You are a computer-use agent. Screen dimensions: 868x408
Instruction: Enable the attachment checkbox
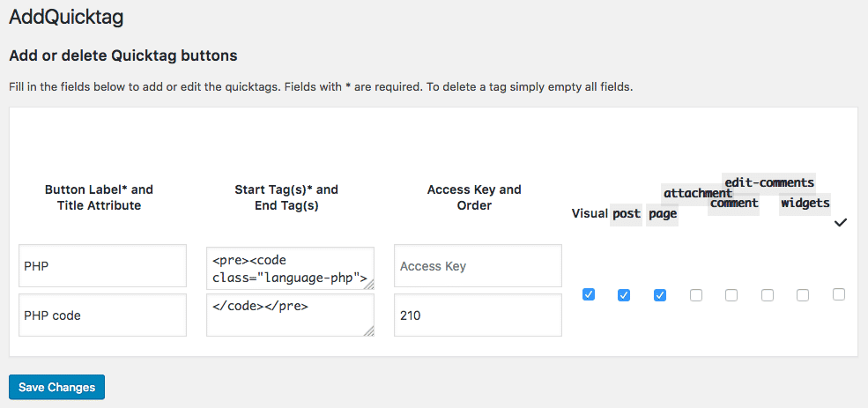pyautogui.click(x=696, y=295)
